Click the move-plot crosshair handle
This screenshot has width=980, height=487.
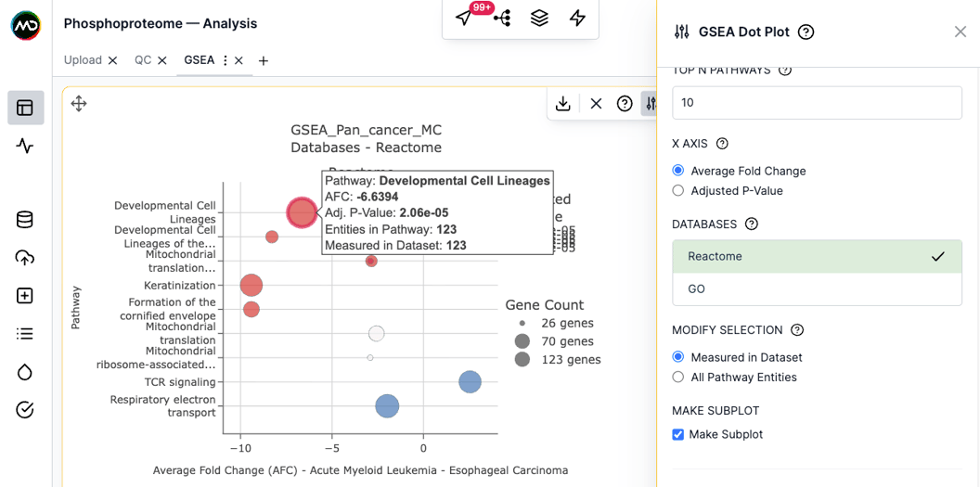pyautogui.click(x=79, y=104)
